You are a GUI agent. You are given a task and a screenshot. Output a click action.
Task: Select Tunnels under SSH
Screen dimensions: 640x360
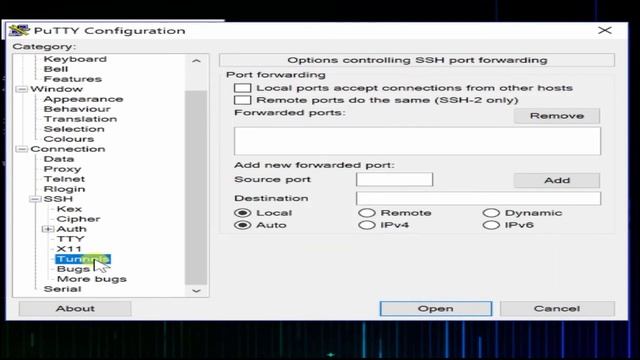(83, 259)
